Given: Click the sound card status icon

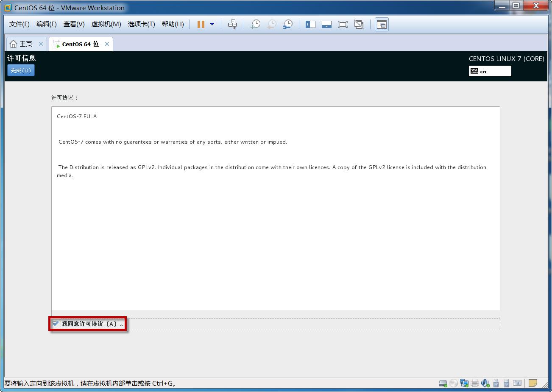Looking at the screenshot, I should [x=485, y=383].
